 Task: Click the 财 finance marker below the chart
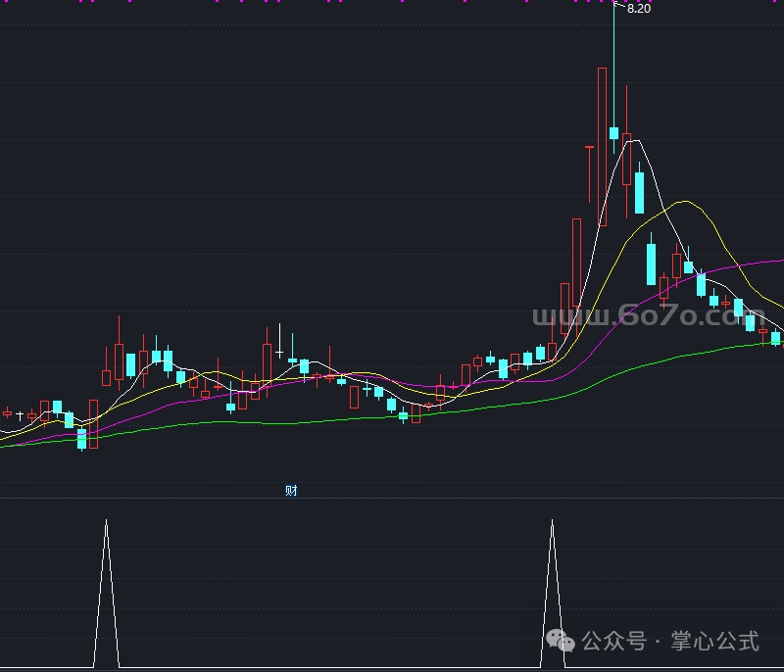(x=291, y=491)
